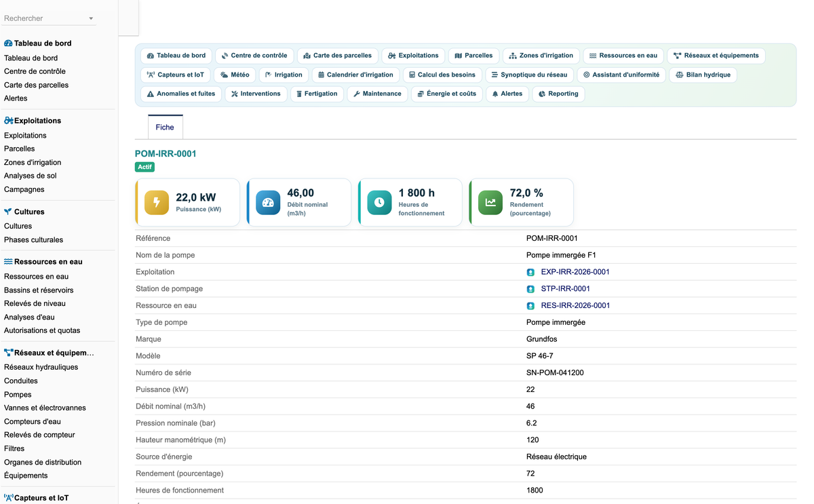The width and height of the screenshot is (814, 504).
Task: Click the seedling icon next to Cultures header
Action: coord(8,212)
